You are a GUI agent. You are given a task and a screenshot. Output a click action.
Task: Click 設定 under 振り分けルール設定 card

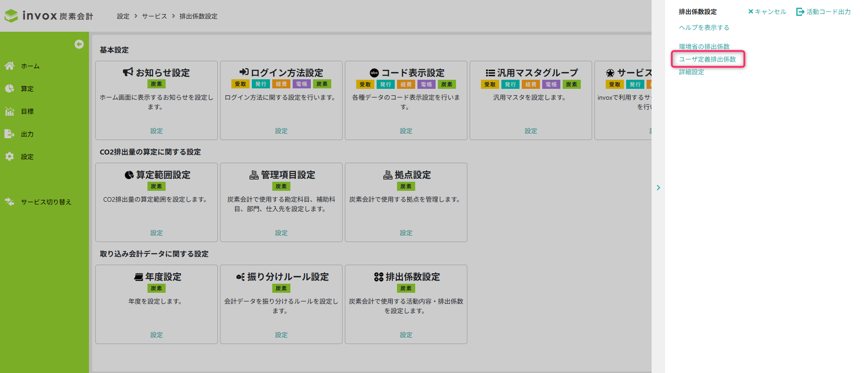pyautogui.click(x=281, y=335)
